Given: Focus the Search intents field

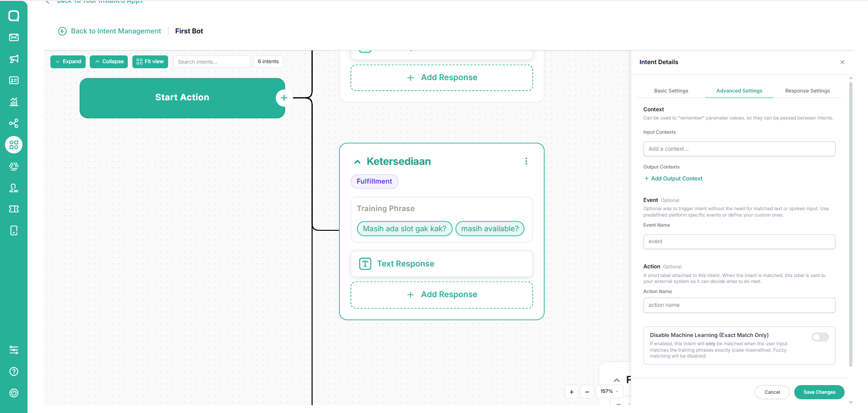Looking at the screenshot, I should pyautogui.click(x=212, y=62).
